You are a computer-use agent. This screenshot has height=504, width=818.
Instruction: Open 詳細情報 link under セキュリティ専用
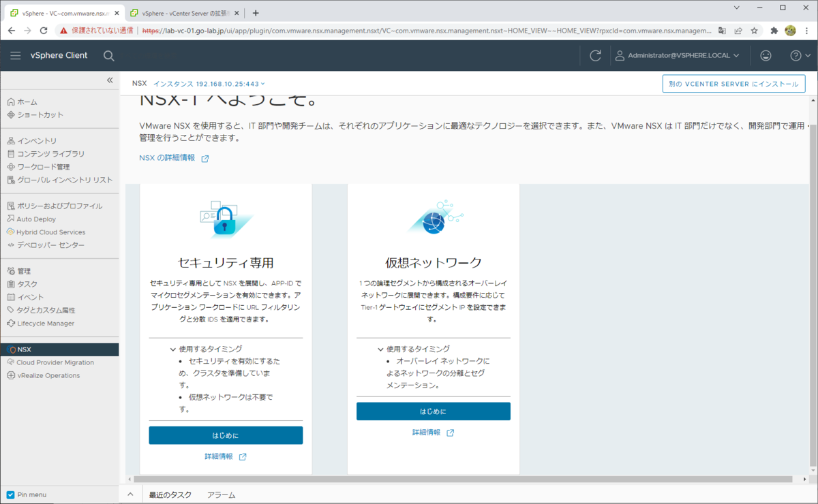click(x=225, y=456)
